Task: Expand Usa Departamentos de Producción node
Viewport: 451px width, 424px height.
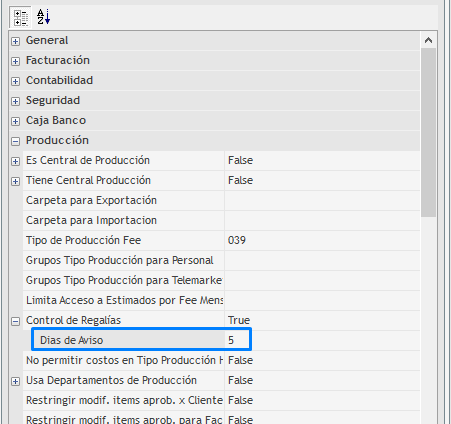Action: [15, 381]
